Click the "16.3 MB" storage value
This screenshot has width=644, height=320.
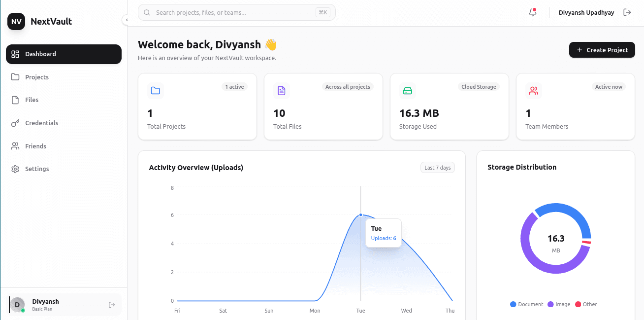click(x=419, y=113)
